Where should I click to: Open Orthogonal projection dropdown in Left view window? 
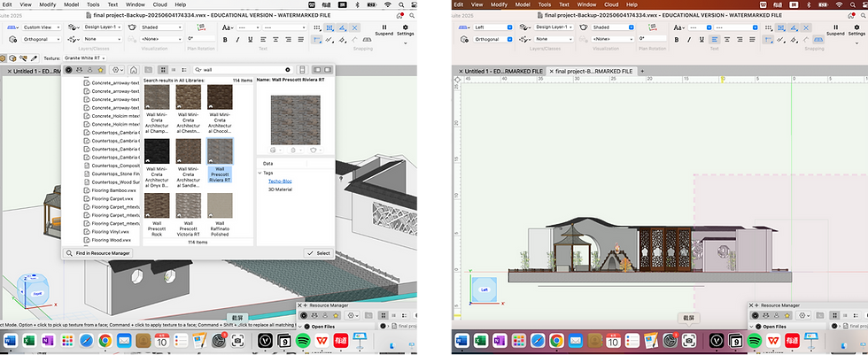click(x=492, y=39)
